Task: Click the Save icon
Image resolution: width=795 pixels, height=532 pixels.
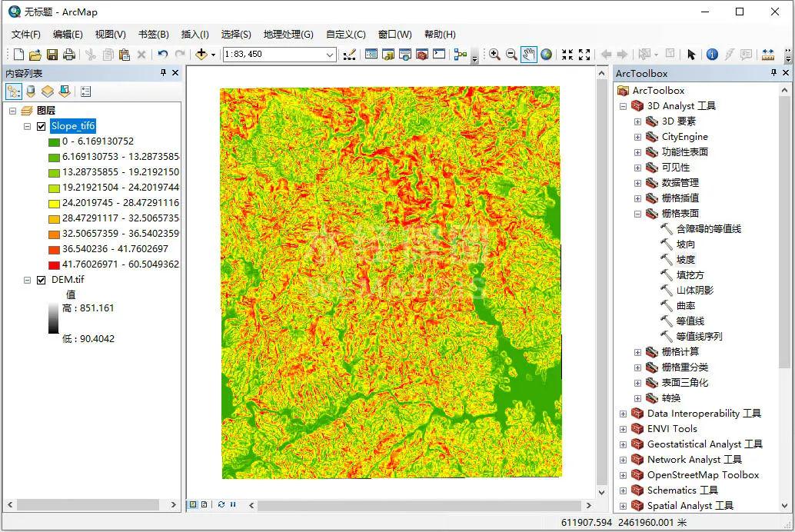Action: pos(52,55)
